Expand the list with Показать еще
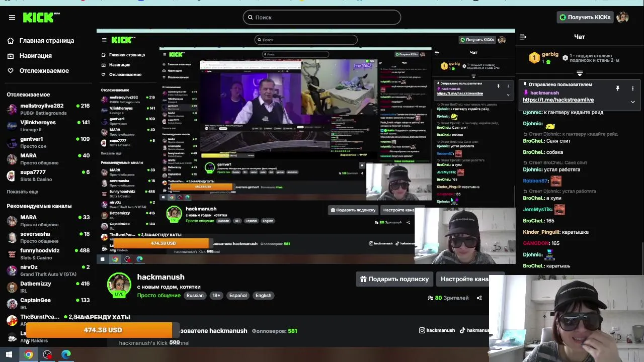 [x=22, y=192]
